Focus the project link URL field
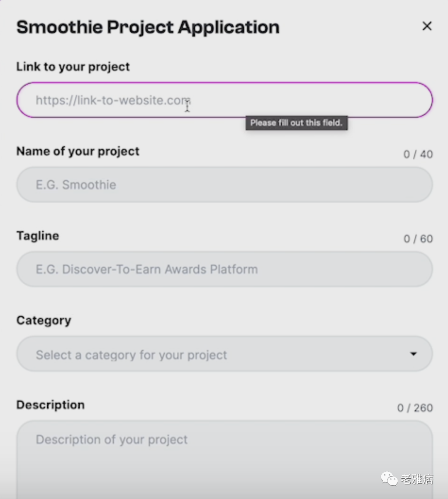448x499 pixels. click(224, 100)
